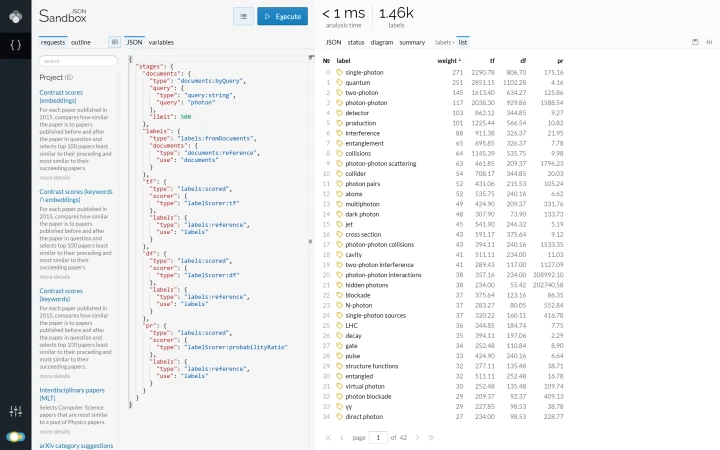Sort the table by df column
Image resolution: width=720 pixels, height=450 pixels.
coord(523,61)
